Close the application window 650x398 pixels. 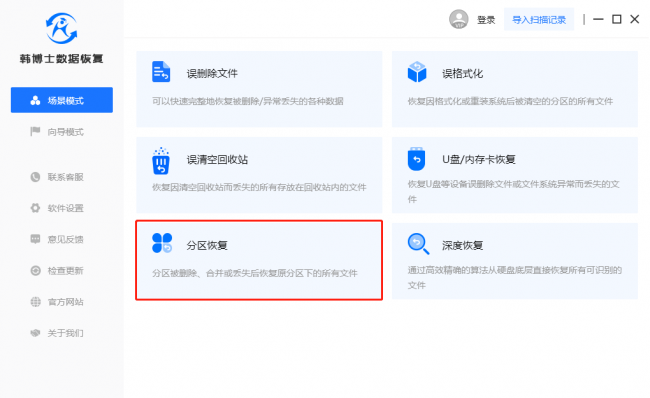[635, 19]
